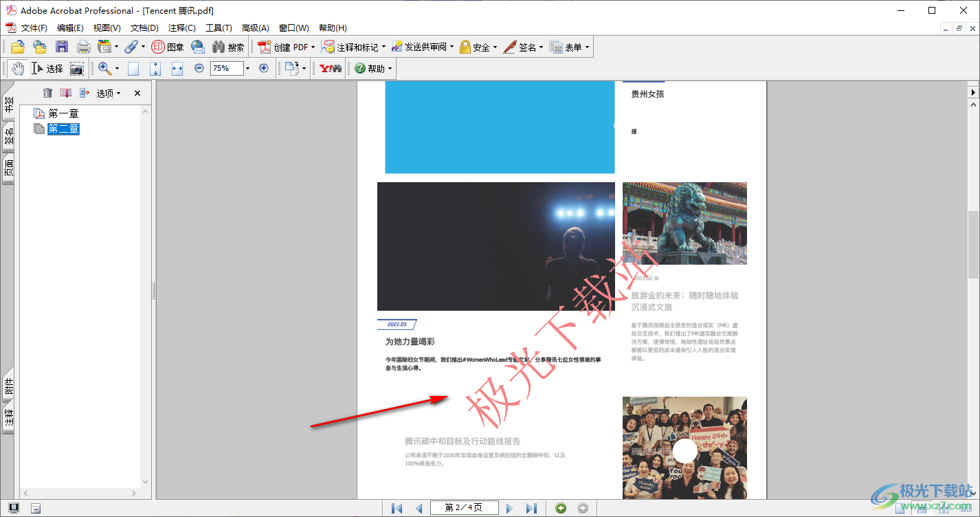Click the open-from-web folder icon
Screen dimensions: 980x517
(x=40, y=47)
